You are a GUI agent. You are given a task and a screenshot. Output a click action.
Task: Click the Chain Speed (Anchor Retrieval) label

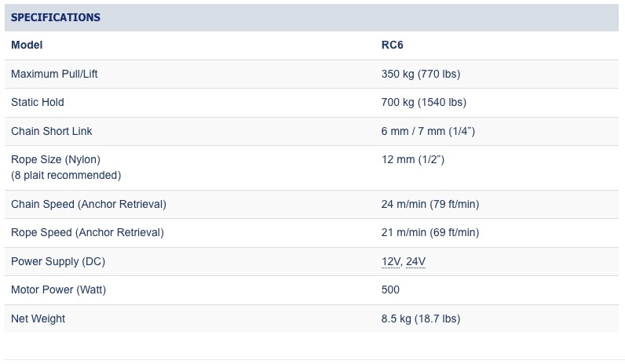coord(89,204)
